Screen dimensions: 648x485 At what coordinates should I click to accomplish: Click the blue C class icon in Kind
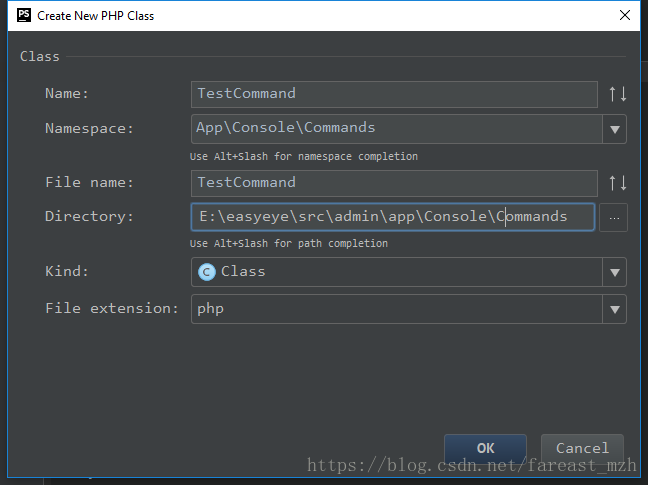click(x=207, y=272)
